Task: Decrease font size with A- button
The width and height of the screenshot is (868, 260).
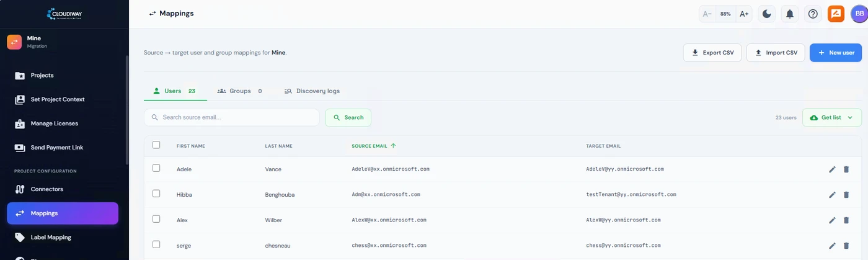Action: pyautogui.click(x=707, y=14)
